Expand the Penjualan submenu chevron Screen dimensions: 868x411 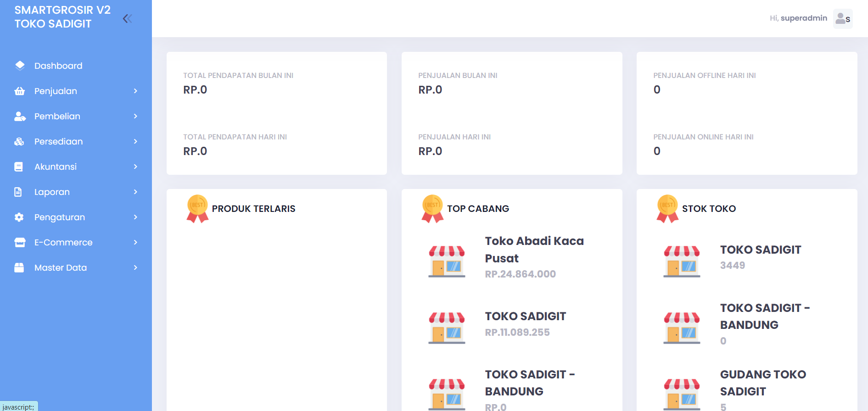pos(135,91)
